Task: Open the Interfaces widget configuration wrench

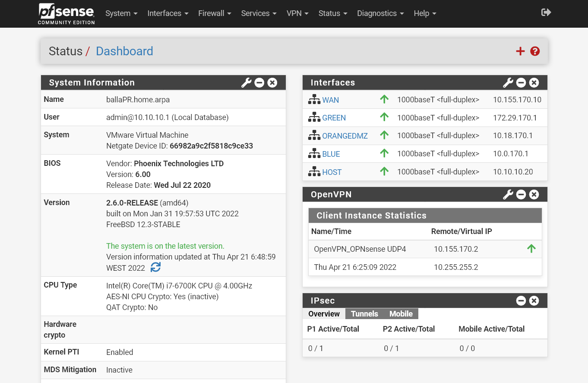Action: tap(507, 82)
